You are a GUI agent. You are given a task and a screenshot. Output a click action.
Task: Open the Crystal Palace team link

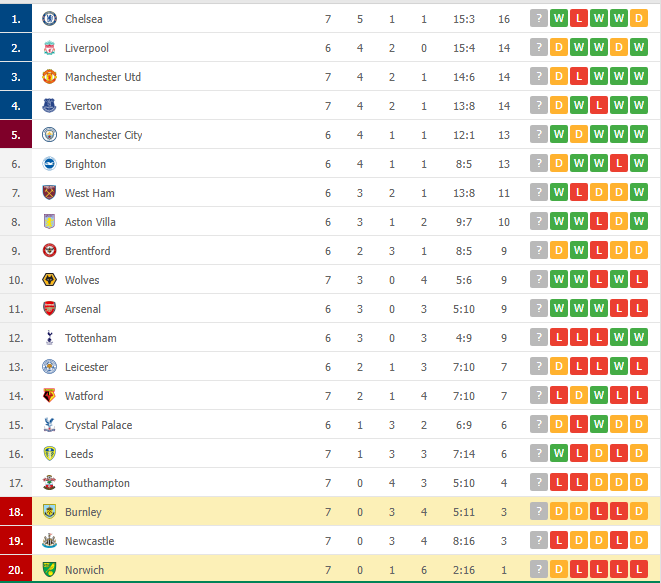[99, 425]
